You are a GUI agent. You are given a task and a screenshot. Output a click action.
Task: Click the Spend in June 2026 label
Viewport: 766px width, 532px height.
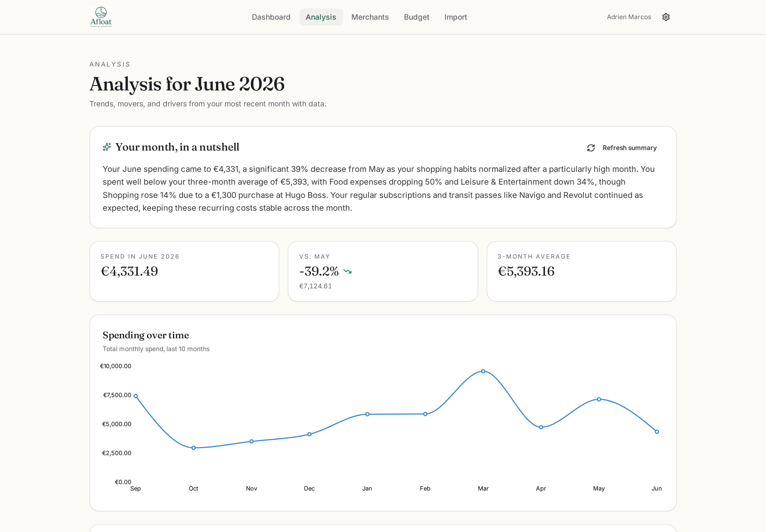tap(140, 256)
